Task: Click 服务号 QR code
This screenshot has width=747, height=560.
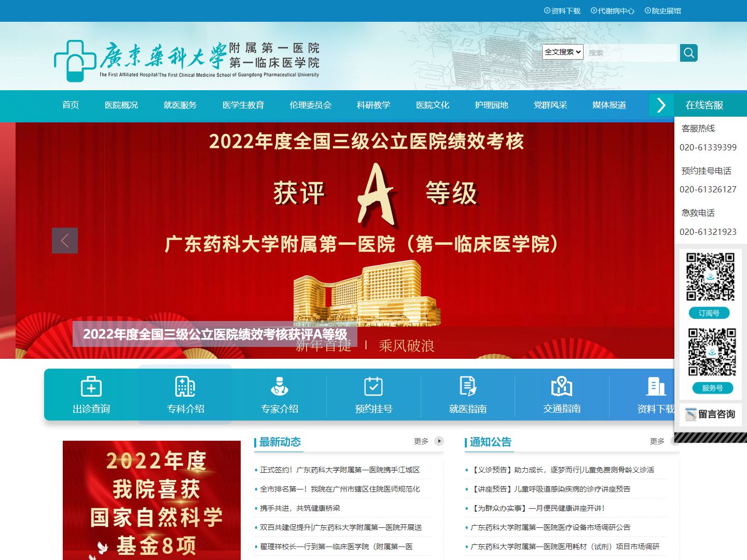Action: pos(712,352)
